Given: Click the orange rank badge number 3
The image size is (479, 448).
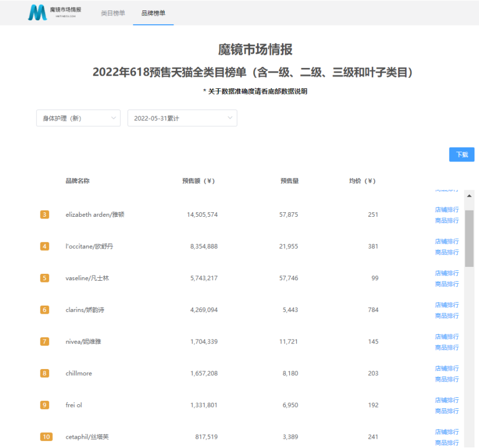Looking at the screenshot, I should [x=44, y=214].
